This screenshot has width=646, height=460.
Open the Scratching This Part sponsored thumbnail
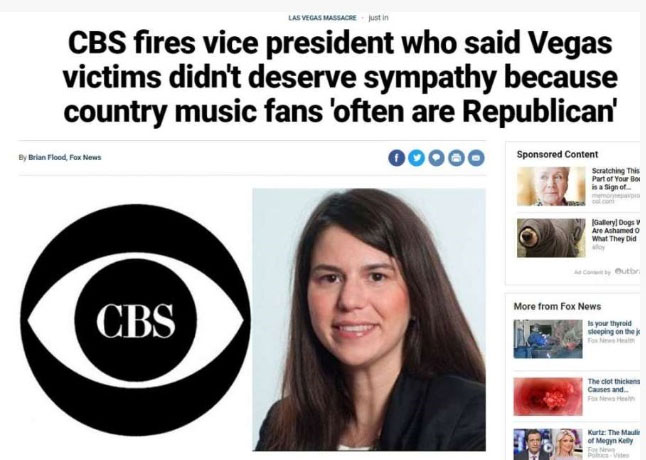[x=551, y=186]
